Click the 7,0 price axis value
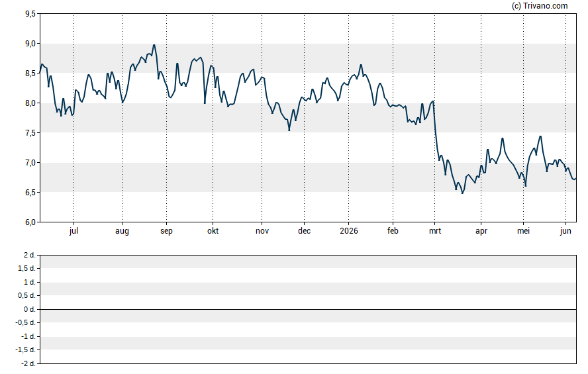The image size is (588, 374). click(x=30, y=163)
